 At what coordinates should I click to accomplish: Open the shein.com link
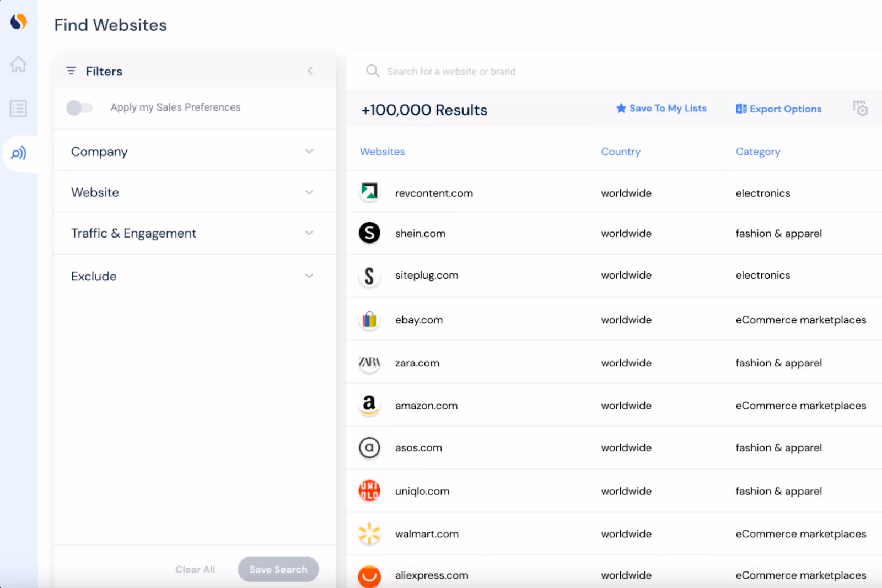tap(420, 233)
